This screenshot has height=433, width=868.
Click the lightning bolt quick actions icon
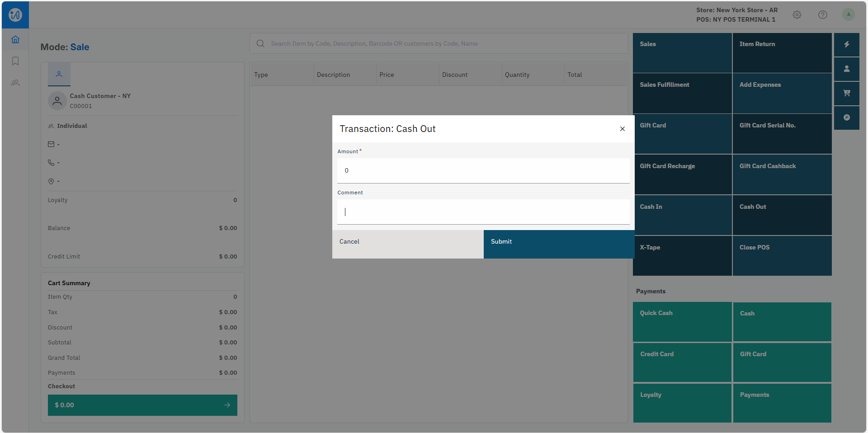(x=846, y=44)
